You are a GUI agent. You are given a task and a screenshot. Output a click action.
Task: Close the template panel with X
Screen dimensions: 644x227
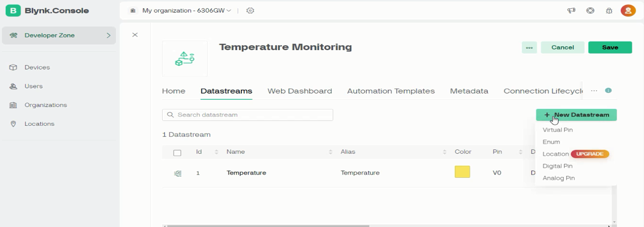coord(135,35)
